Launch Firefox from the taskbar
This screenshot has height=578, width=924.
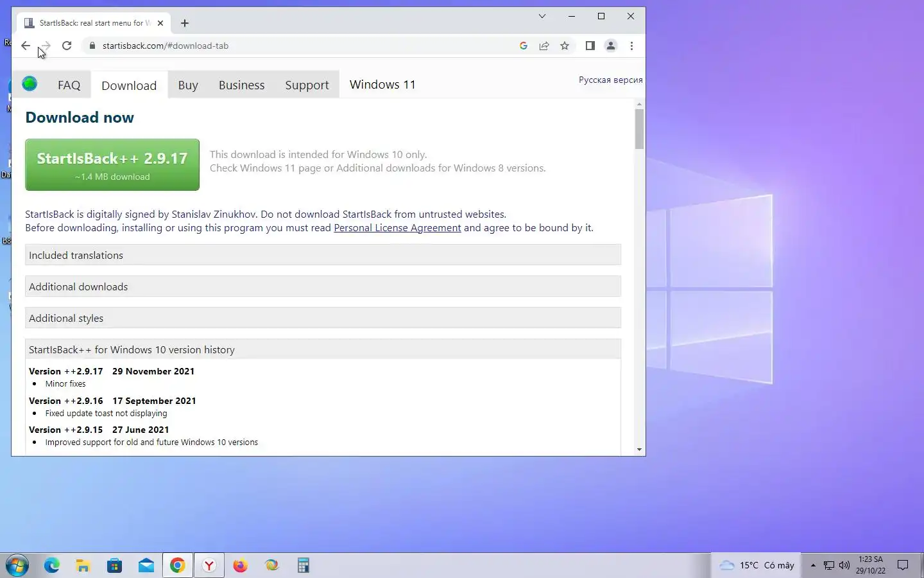(x=241, y=565)
